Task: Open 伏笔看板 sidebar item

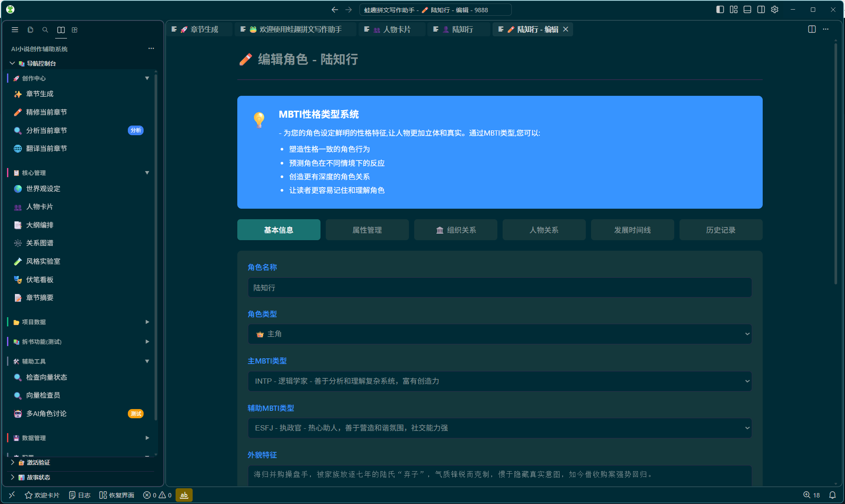Action: point(81,280)
